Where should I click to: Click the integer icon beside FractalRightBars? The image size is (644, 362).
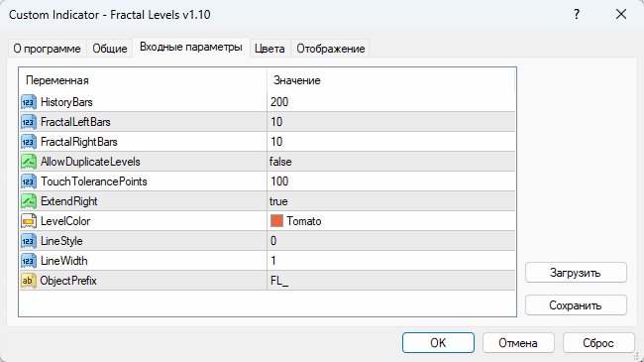click(29, 142)
